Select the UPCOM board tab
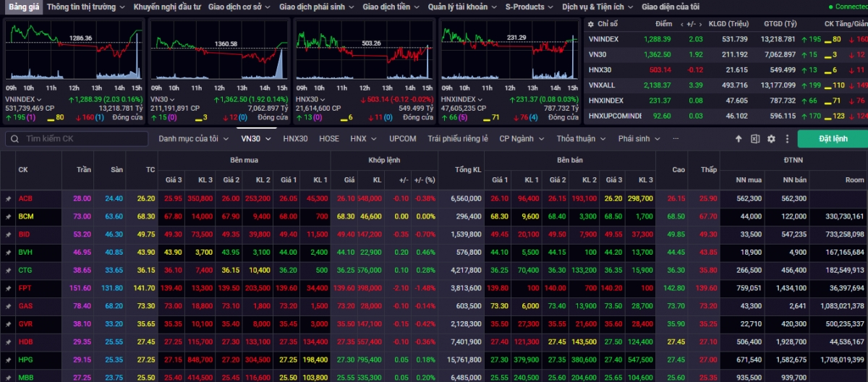 [x=402, y=138]
